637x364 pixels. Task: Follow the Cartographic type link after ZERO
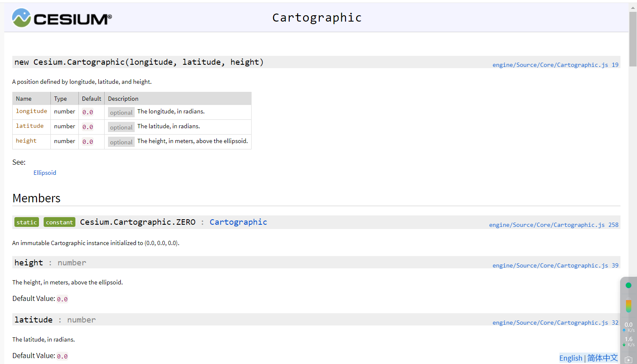coord(238,222)
